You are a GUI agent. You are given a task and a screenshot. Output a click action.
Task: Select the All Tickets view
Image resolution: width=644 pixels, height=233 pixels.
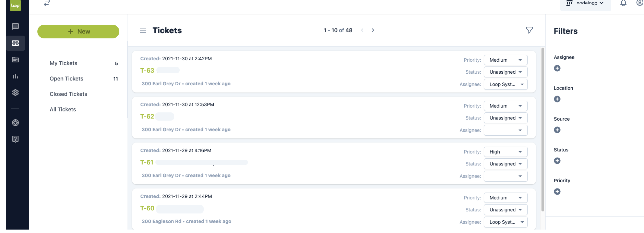click(63, 109)
